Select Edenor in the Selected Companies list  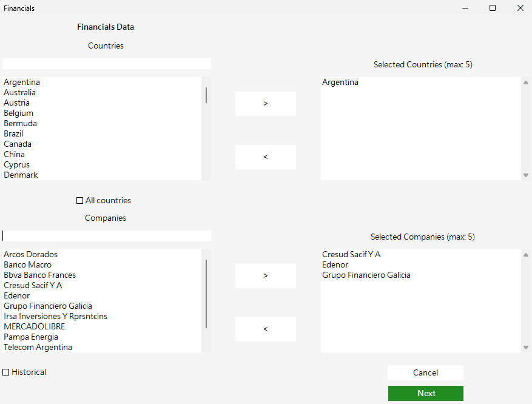pos(334,264)
